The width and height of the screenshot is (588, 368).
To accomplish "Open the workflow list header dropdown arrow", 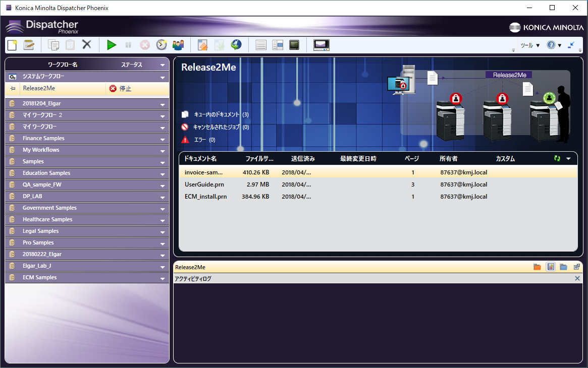I will click(x=163, y=65).
